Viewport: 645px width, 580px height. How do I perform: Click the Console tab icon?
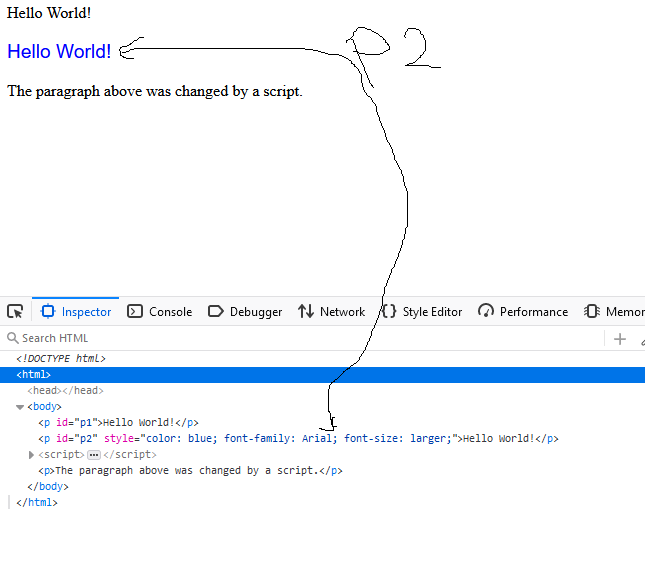click(135, 311)
